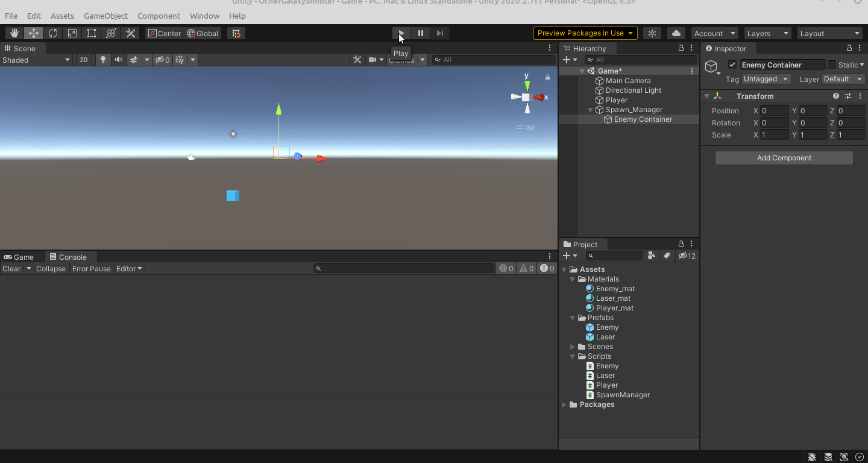Open the Layers dropdown
The height and width of the screenshot is (463, 868).
[x=767, y=33]
